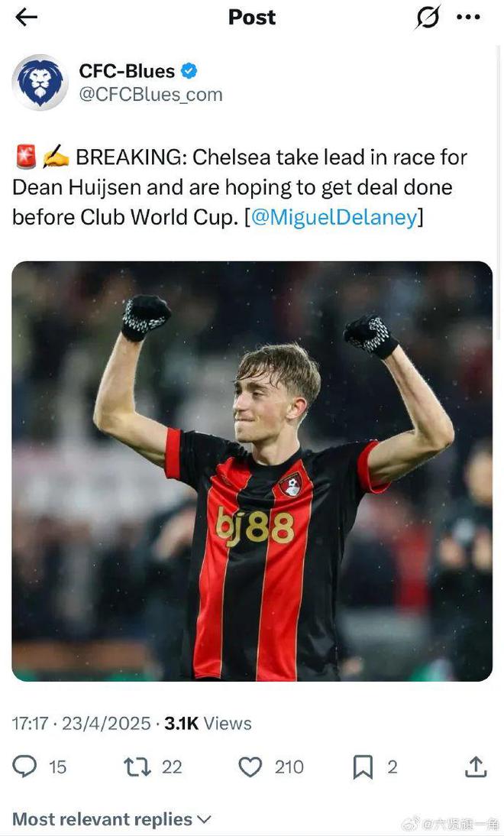
Task: Tap the 22 reposts count
Action: tap(172, 767)
